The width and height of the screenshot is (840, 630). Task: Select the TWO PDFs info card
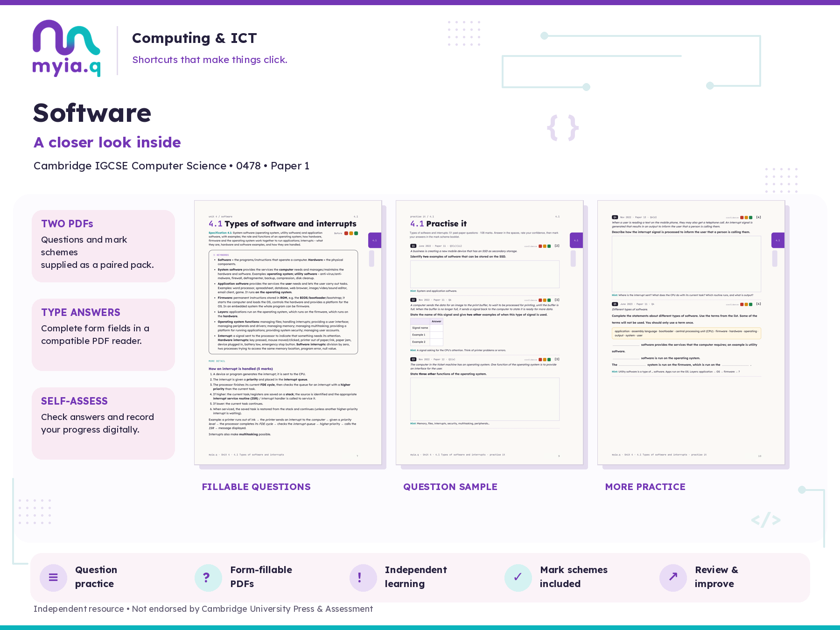103,246
